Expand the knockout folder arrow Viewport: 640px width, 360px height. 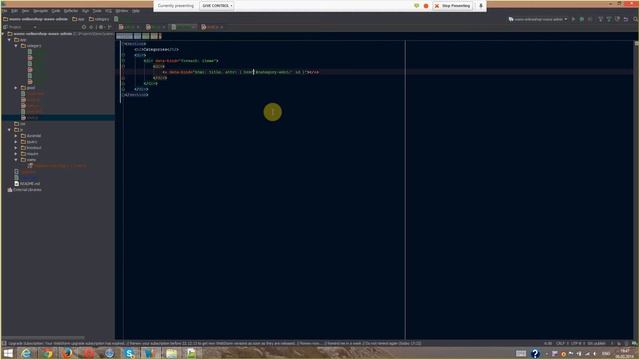[16, 148]
